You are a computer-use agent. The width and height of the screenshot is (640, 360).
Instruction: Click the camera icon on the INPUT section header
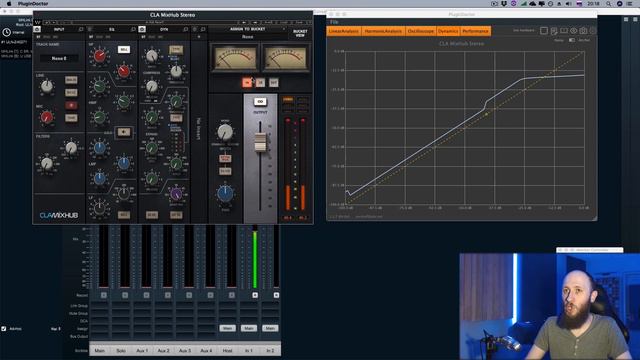pos(37,29)
